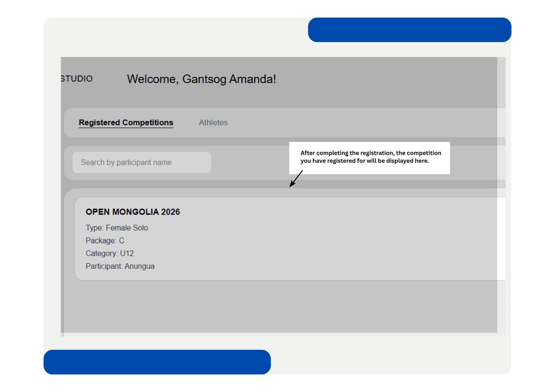Viewport: 555px width, 392px height.
Task: Click the empty panel area below the competition card
Action: pyautogui.click(x=280, y=306)
